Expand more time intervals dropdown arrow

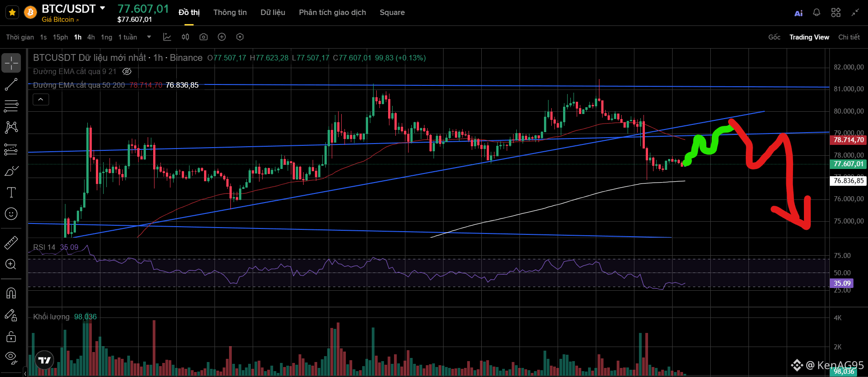149,37
